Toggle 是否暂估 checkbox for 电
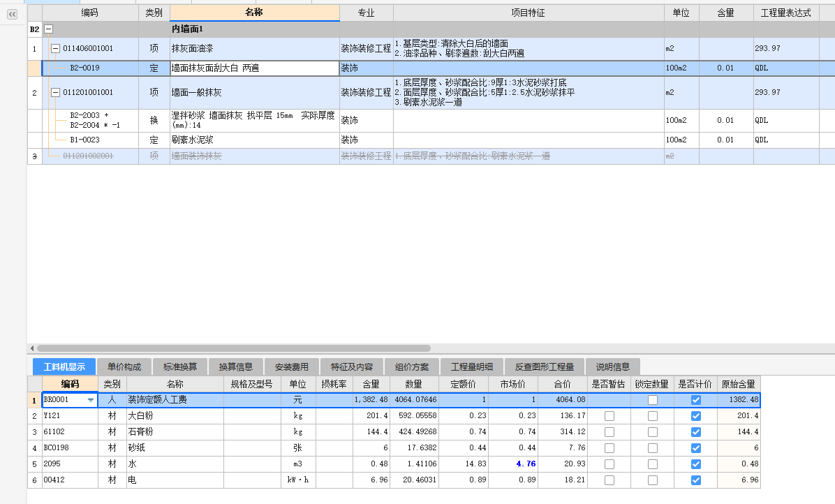This screenshot has width=835, height=504. click(609, 480)
